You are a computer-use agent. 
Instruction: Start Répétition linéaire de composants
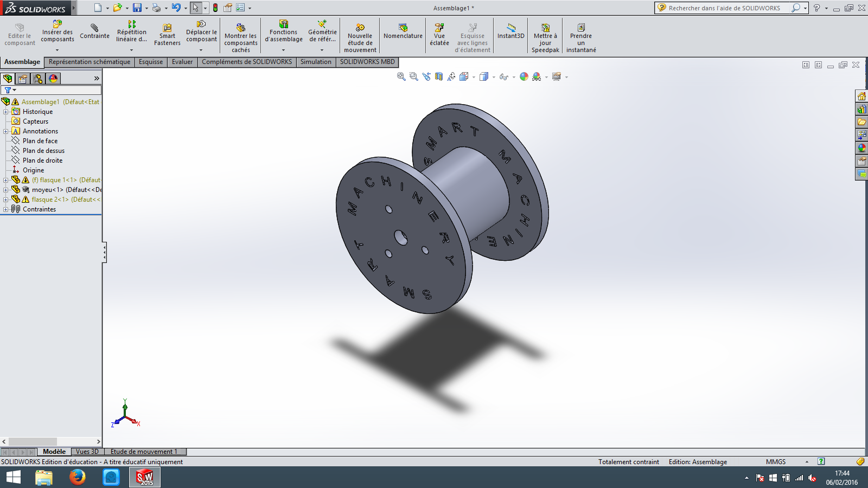(x=131, y=31)
